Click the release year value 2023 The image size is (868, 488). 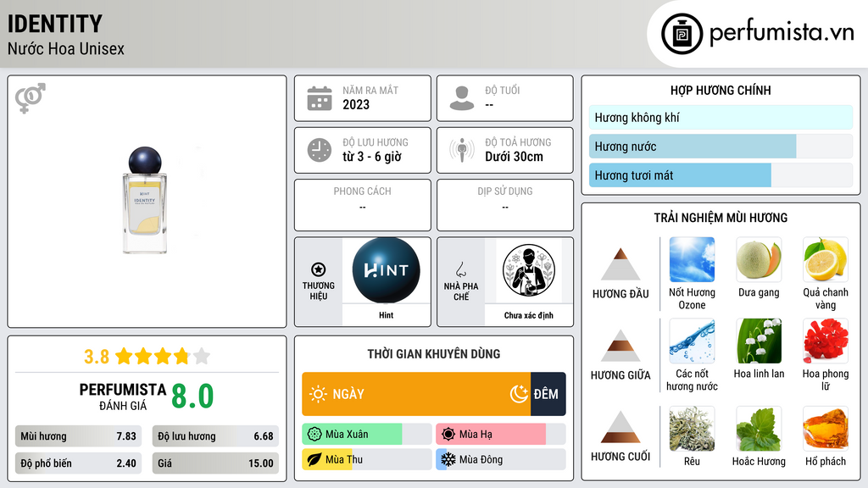[356, 104]
